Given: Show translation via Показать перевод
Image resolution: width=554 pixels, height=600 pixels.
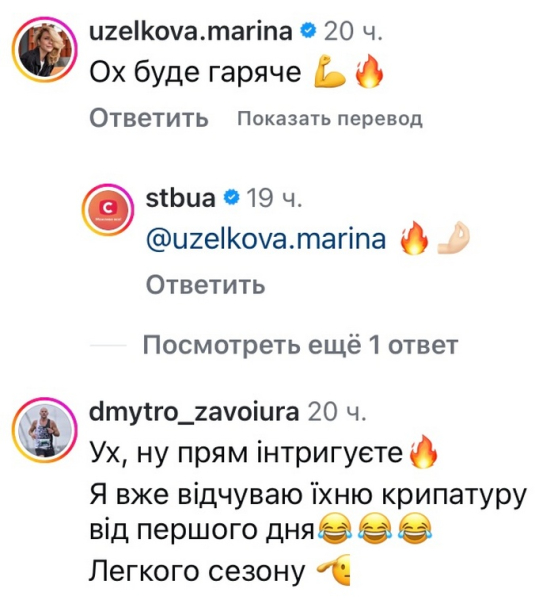Looking at the screenshot, I should point(330,119).
